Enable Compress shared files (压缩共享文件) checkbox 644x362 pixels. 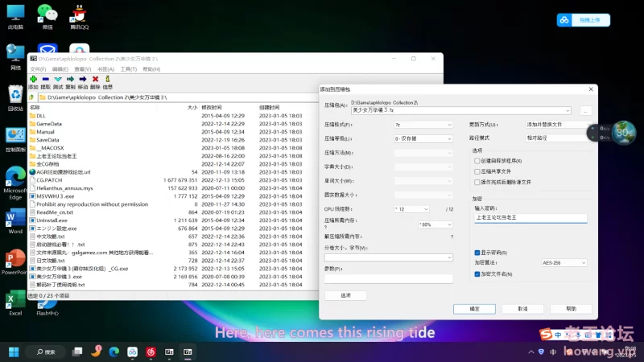pyautogui.click(x=477, y=171)
